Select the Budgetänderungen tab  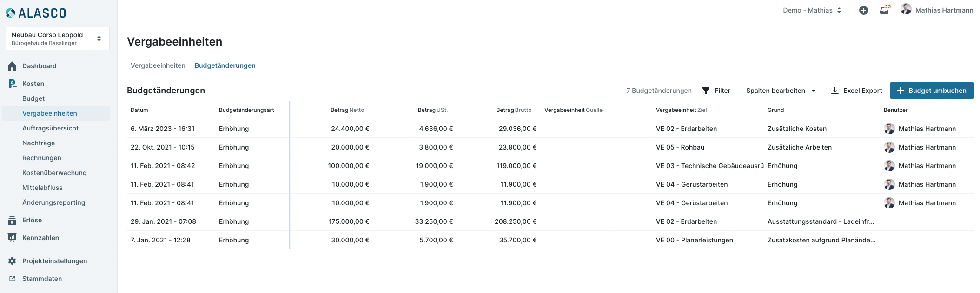click(x=225, y=65)
